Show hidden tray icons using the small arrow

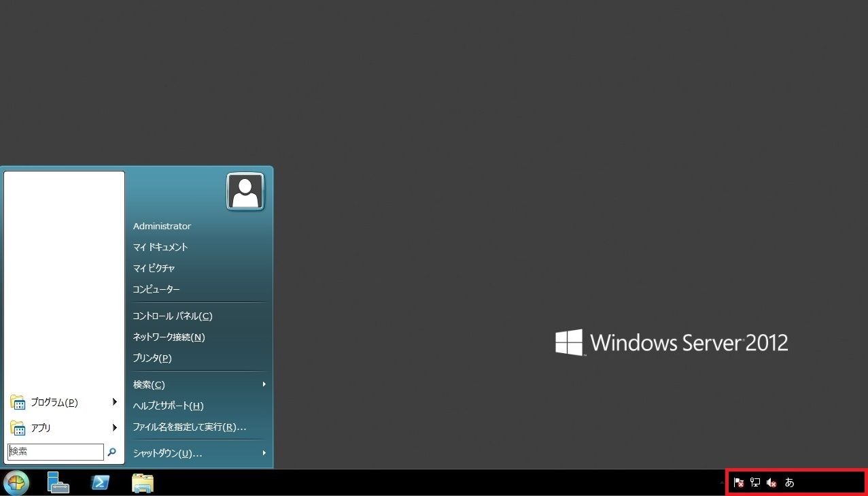pyautogui.click(x=723, y=482)
